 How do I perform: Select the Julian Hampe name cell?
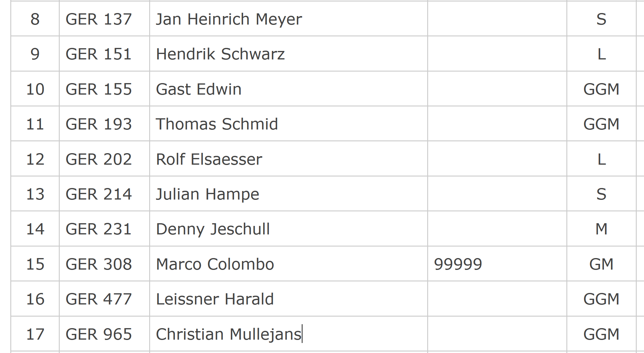click(x=288, y=194)
